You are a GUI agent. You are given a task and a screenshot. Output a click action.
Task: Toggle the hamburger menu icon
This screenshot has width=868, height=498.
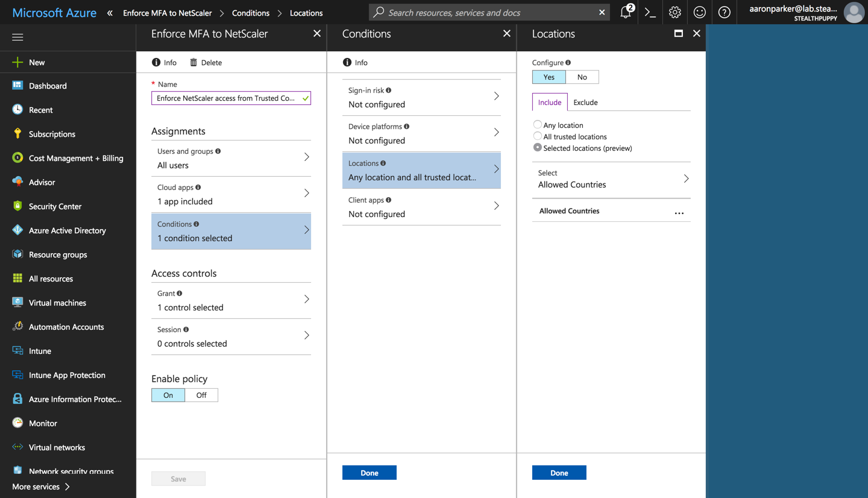pos(17,37)
